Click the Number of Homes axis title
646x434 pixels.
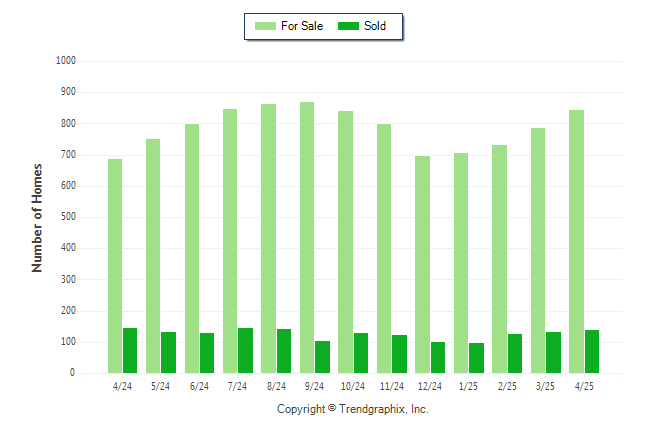coord(37,218)
